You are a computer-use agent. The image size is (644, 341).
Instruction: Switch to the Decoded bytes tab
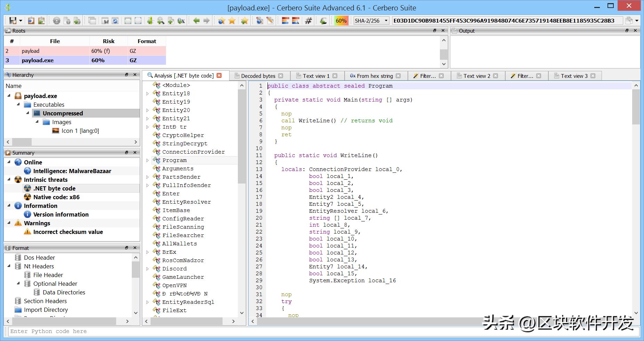258,76
